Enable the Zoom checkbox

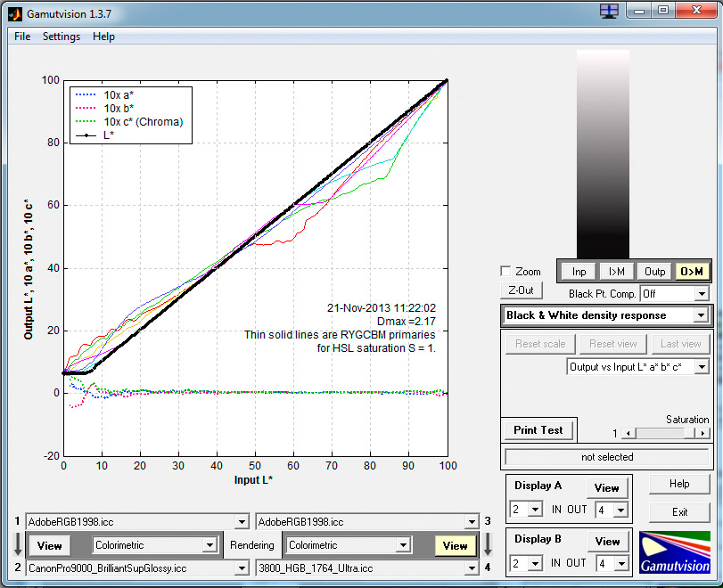tap(506, 271)
